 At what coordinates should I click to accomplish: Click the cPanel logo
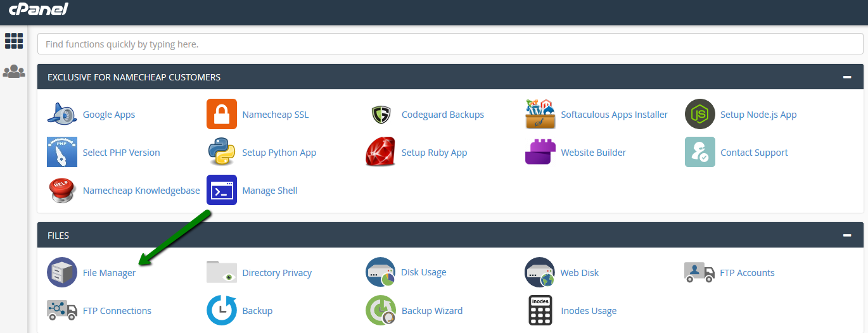pos(39,9)
